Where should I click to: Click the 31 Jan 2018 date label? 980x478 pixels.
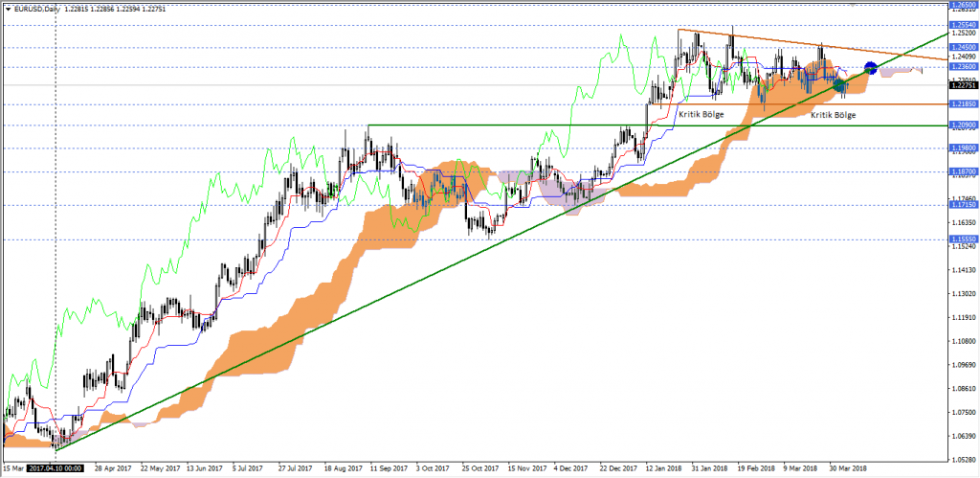[709, 468]
